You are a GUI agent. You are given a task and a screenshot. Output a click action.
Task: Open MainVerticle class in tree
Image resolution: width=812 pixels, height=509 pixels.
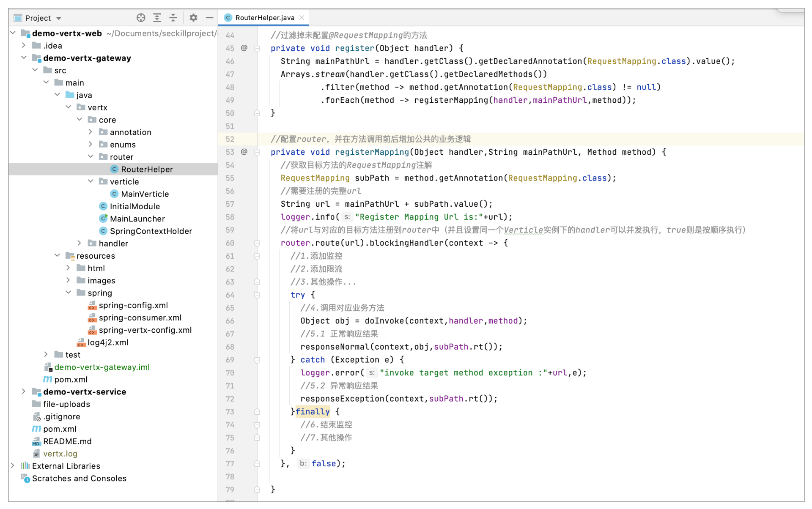coord(145,194)
